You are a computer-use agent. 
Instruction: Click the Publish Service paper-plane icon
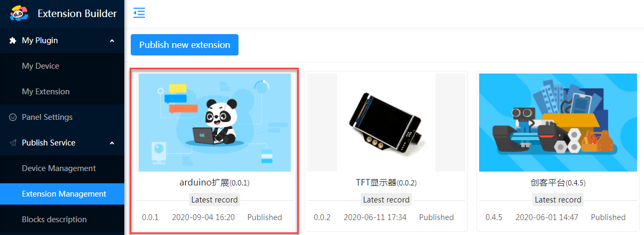click(x=13, y=143)
